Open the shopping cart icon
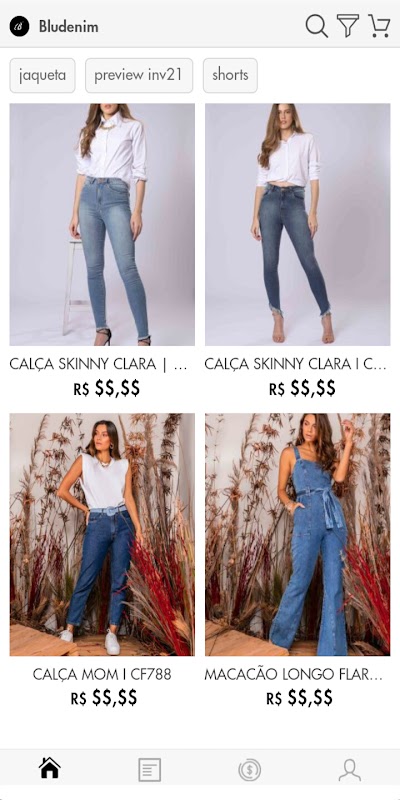The height and width of the screenshot is (800, 400). pyautogui.click(x=379, y=26)
